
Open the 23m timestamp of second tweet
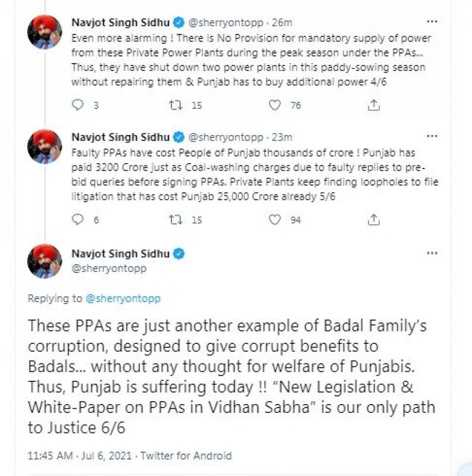[x=282, y=137]
